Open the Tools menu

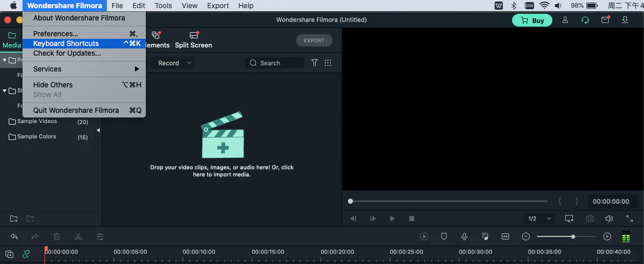[x=163, y=6]
